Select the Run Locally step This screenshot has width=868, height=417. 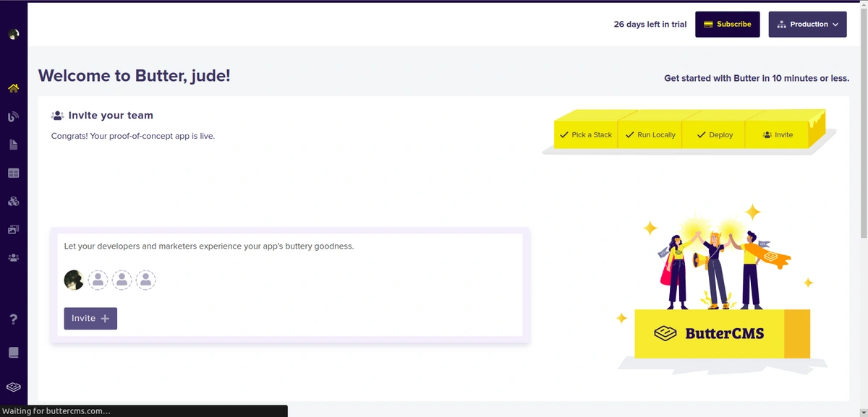point(650,134)
